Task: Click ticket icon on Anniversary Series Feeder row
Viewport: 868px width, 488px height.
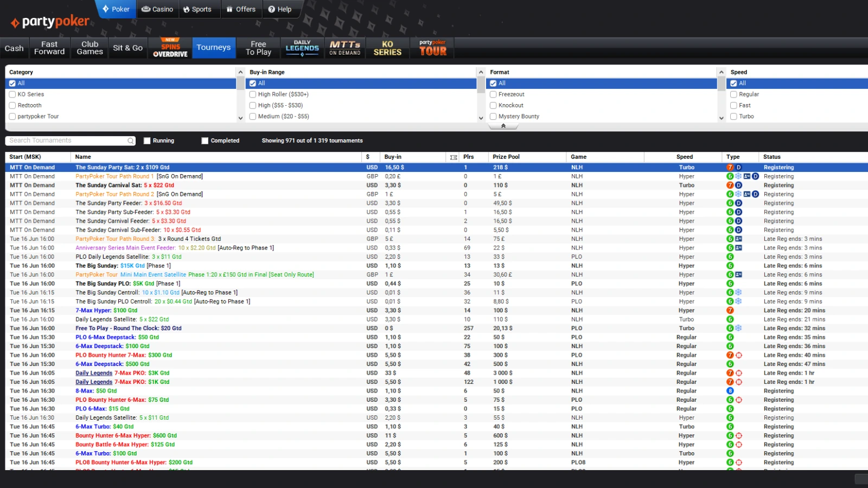Action: [738, 248]
